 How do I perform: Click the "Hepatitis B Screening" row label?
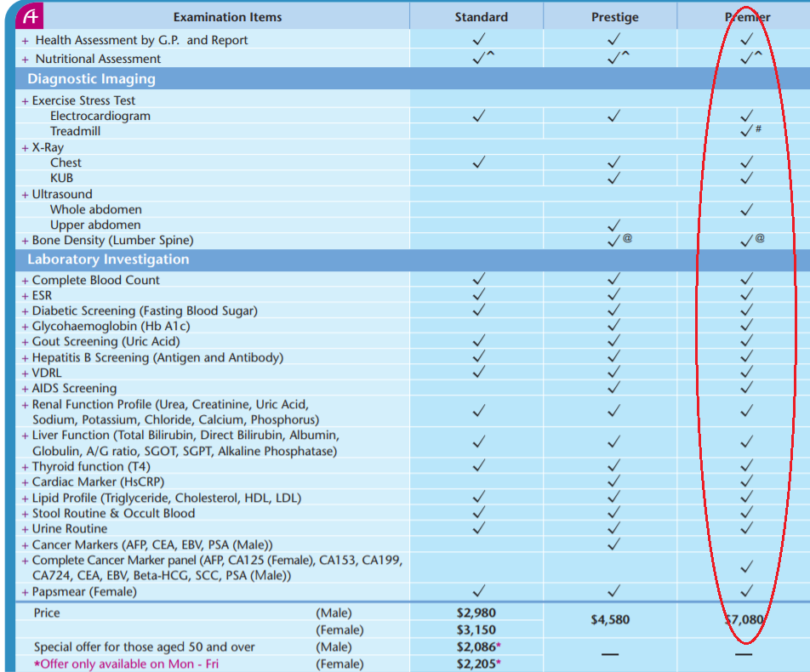coord(157,357)
